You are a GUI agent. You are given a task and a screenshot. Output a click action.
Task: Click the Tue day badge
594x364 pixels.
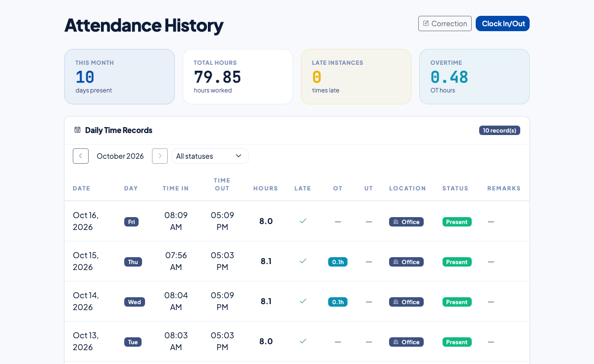pyautogui.click(x=133, y=342)
